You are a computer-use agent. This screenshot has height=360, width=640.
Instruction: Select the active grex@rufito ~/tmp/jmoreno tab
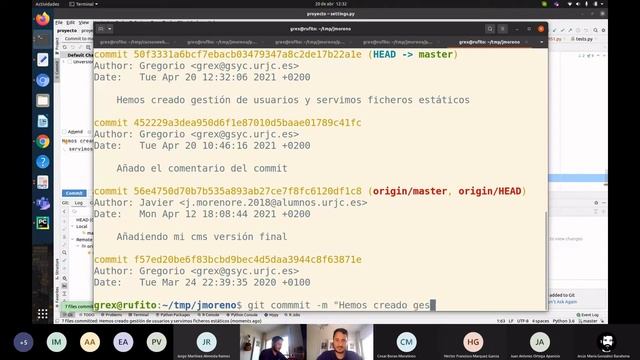[489, 42]
